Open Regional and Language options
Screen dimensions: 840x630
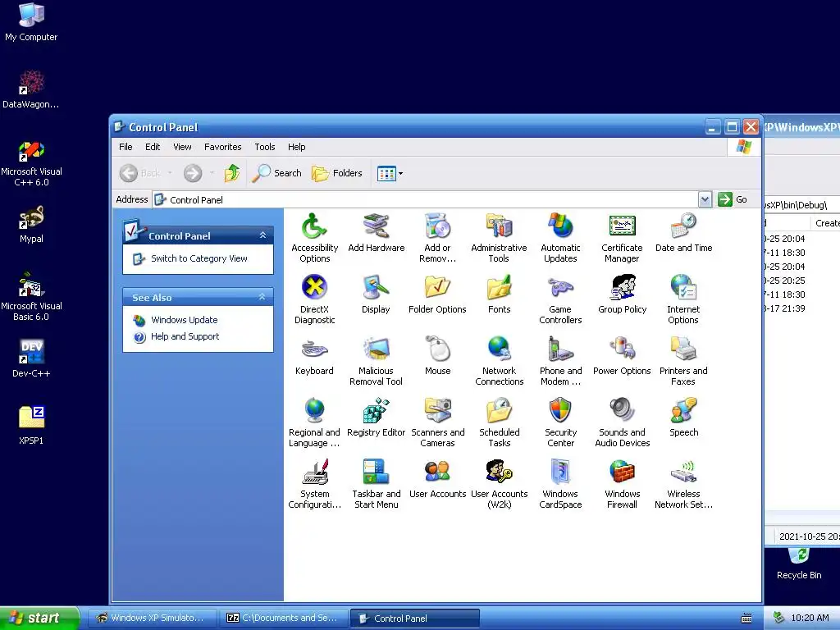[x=314, y=422]
